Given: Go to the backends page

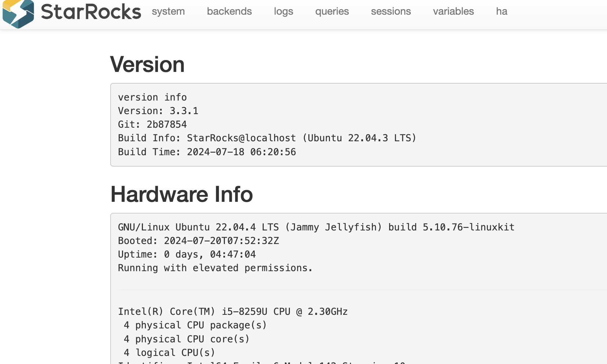Looking at the screenshot, I should click(x=229, y=11).
